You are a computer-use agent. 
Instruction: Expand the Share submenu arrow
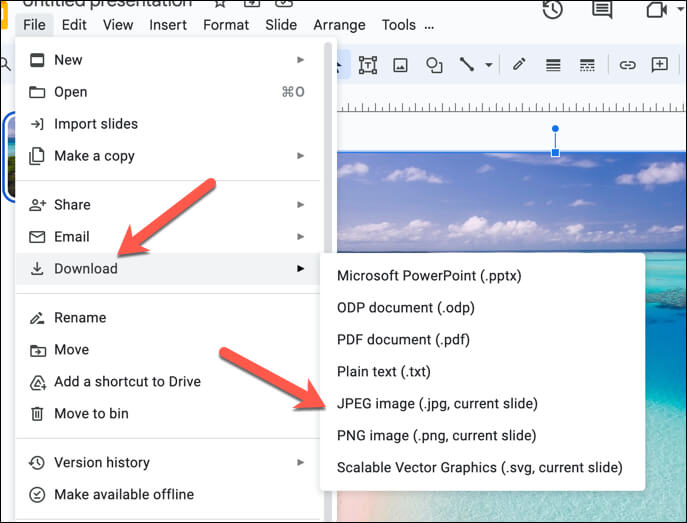(301, 205)
